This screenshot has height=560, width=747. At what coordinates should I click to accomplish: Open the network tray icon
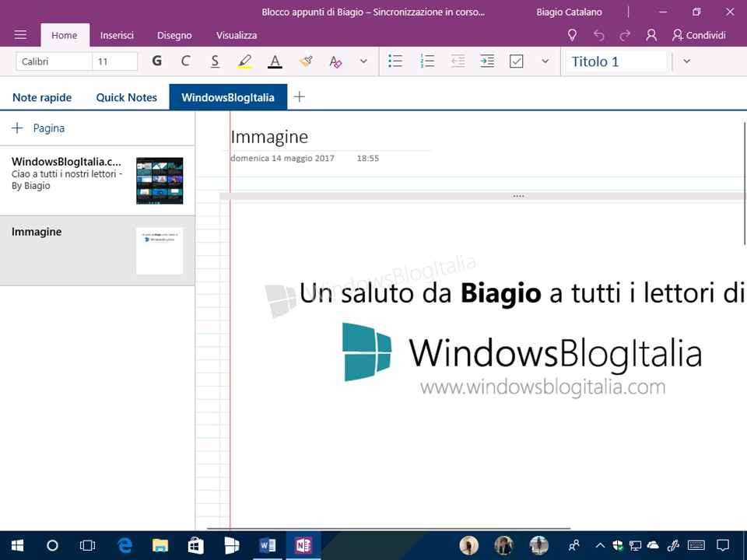pos(635,545)
